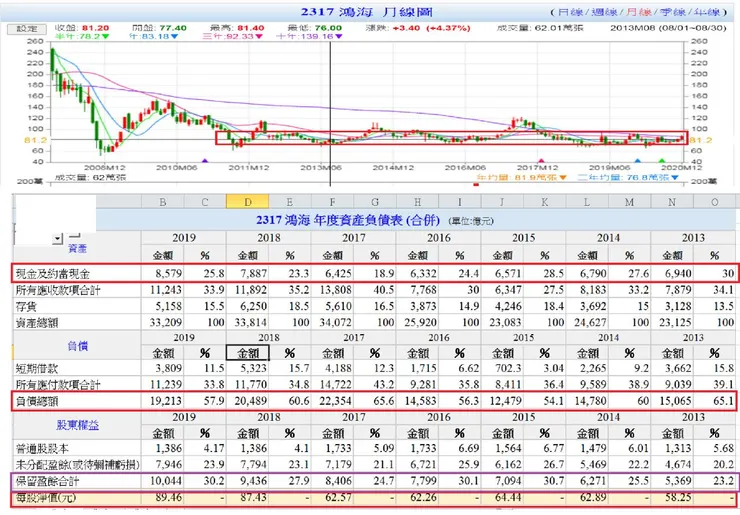Screen dimensions: 740x515
Task: Select the red 月線 monthly view link
Action: 638,12
